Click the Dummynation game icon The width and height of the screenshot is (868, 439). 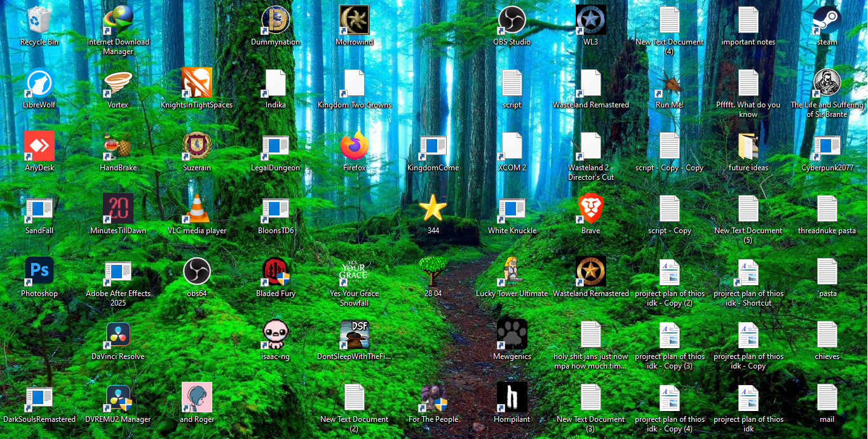tap(276, 20)
